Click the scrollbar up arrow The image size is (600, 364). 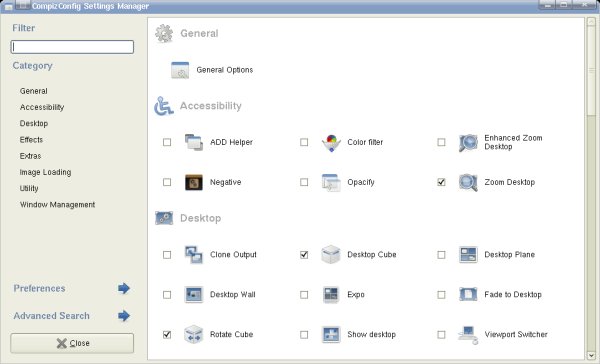pos(591,22)
